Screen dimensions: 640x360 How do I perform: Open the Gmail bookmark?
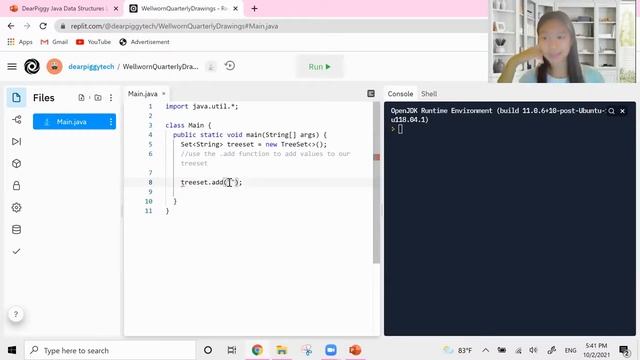(54, 42)
